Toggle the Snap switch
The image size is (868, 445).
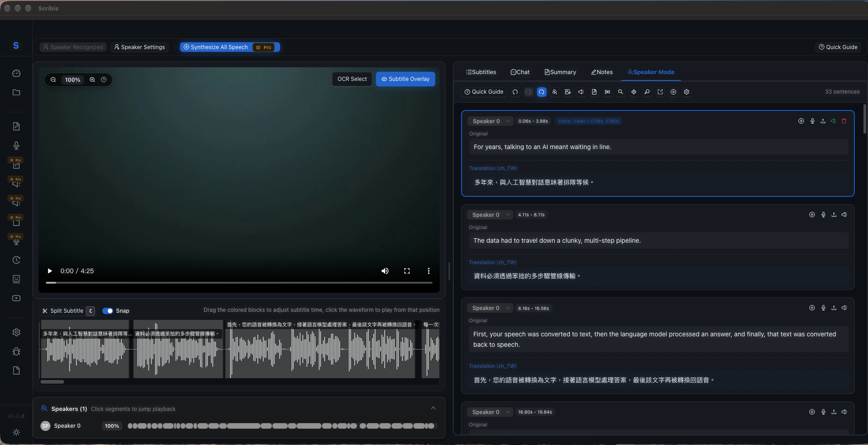(108, 311)
